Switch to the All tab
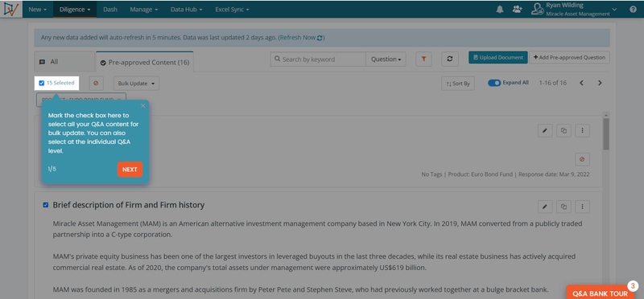 coord(64,62)
